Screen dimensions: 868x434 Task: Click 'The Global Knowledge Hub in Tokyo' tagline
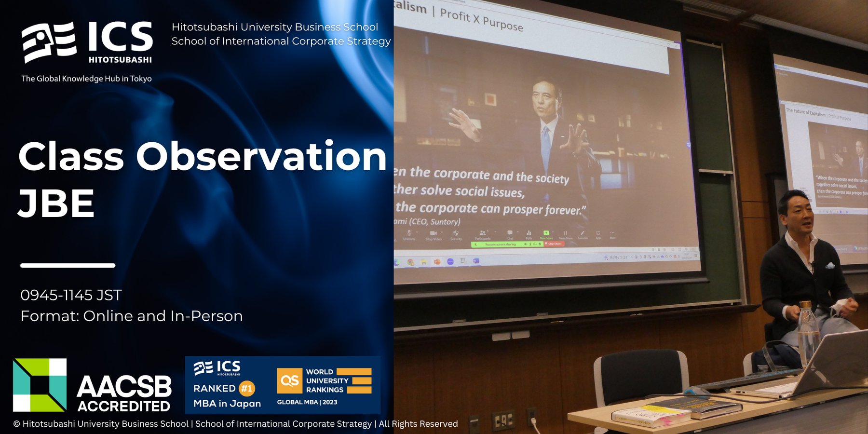[86, 79]
